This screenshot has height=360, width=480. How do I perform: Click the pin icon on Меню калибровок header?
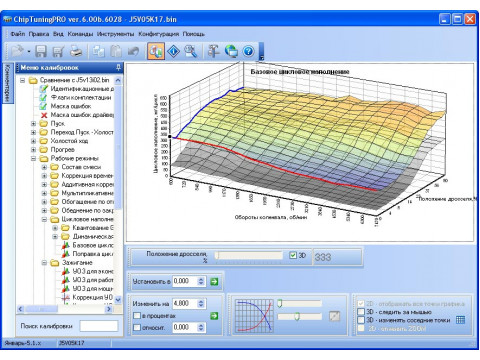point(118,68)
